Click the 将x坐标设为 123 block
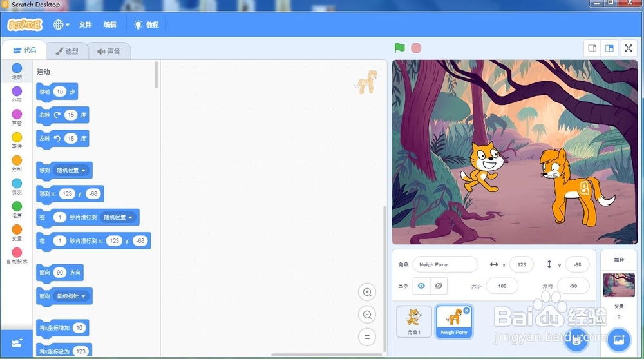 point(64,351)
